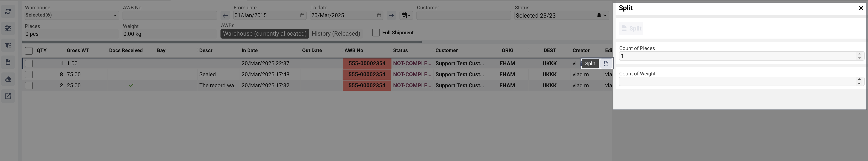This screenshot has height=161, width=868.
Task: Check the row with 75.00 gross weight
Action: pyautogui.click(x=29, y=75)
